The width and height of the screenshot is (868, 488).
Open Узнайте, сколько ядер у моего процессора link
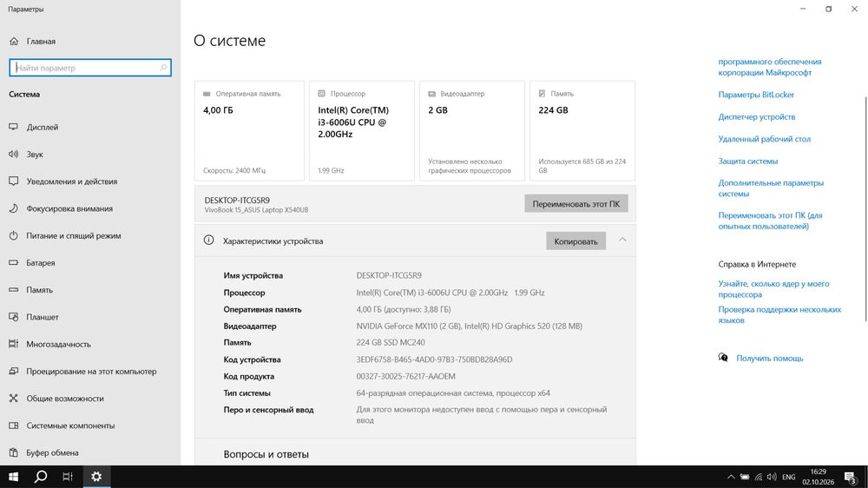tap(773, 289)
